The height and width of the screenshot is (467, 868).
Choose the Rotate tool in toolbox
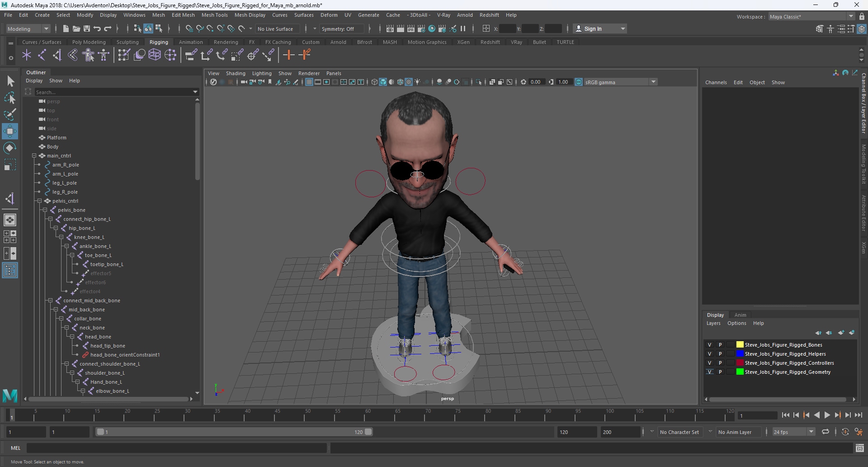pyautogui.click(x=10, y=148)
